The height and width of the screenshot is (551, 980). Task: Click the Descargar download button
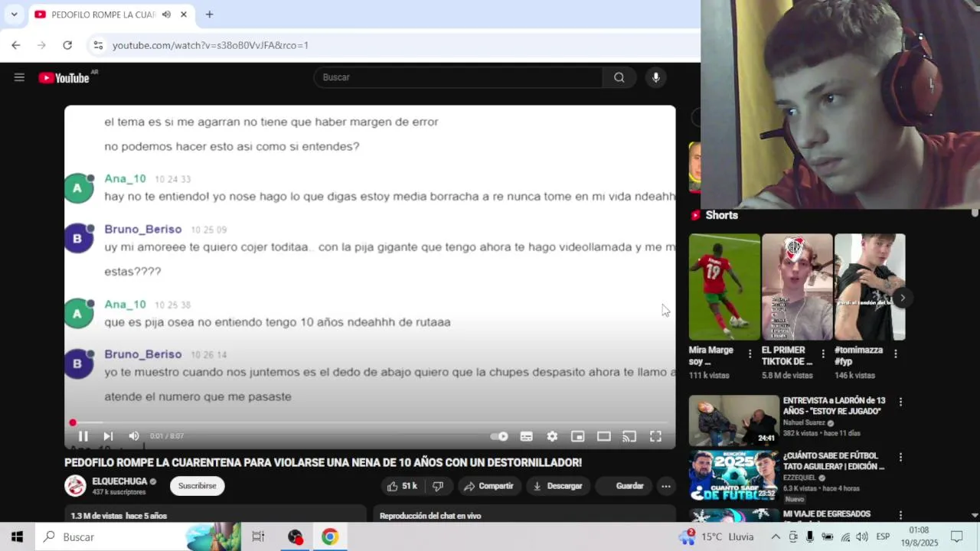(x=557, y=486)
